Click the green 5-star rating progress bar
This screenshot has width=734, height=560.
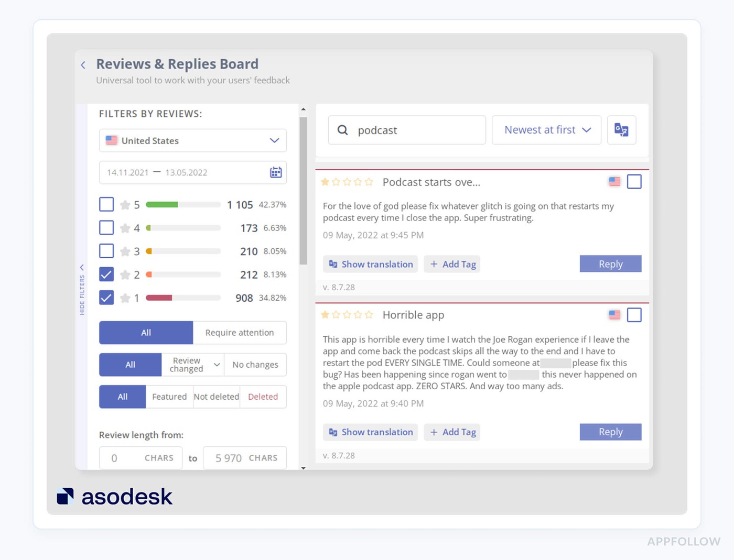tap(163, 204)
